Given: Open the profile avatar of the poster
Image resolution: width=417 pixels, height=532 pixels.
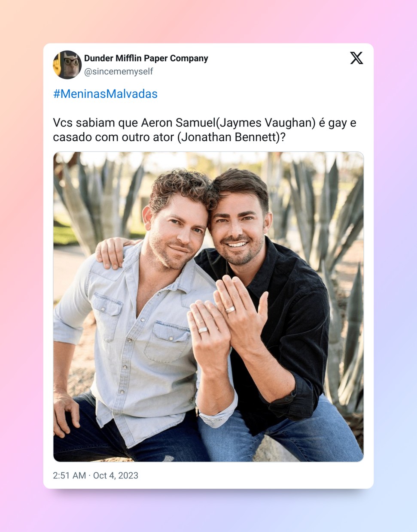Looking at the screenshot, I should pos(67,65).
